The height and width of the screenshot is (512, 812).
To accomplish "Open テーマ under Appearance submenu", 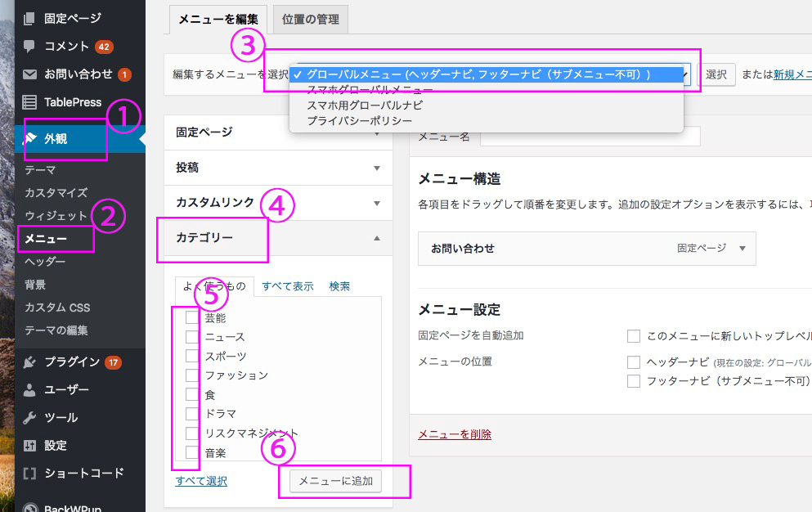I will 40,170.
